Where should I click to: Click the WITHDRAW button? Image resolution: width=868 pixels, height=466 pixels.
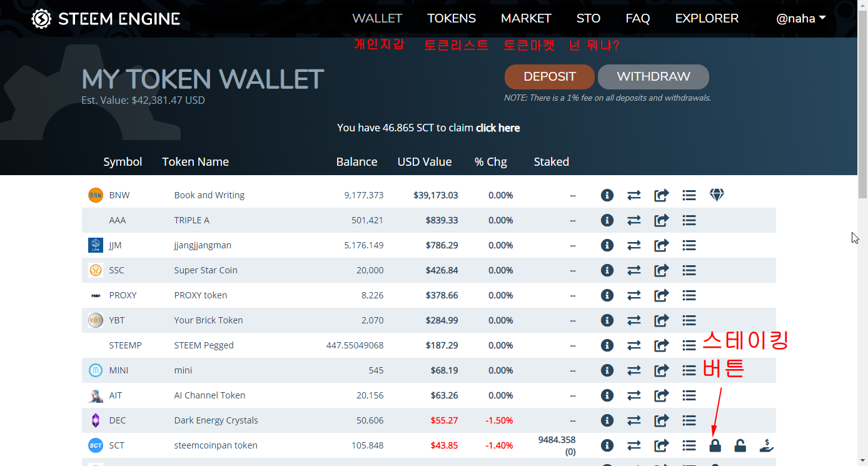click(x=654, y=77)
